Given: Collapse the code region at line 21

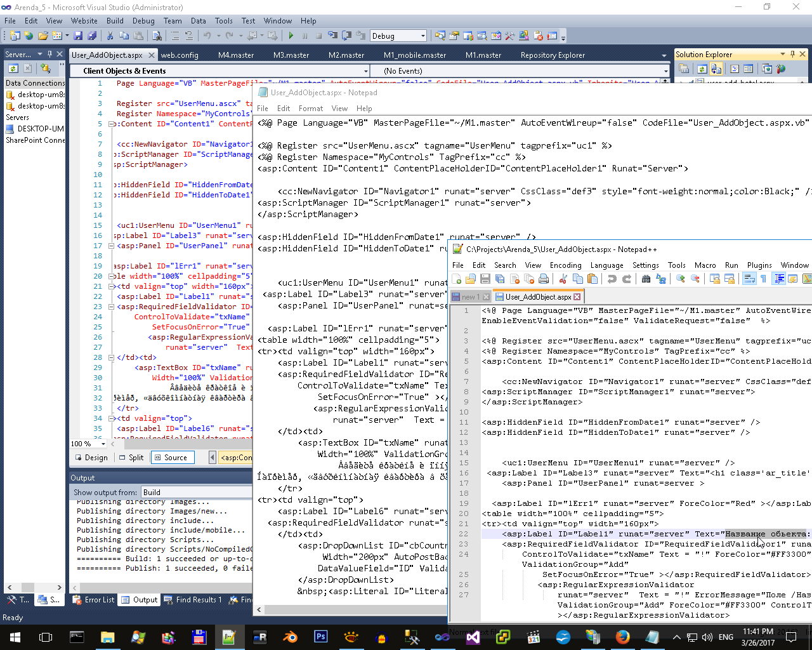Looking at the screenshot, I should pos(112,287).
